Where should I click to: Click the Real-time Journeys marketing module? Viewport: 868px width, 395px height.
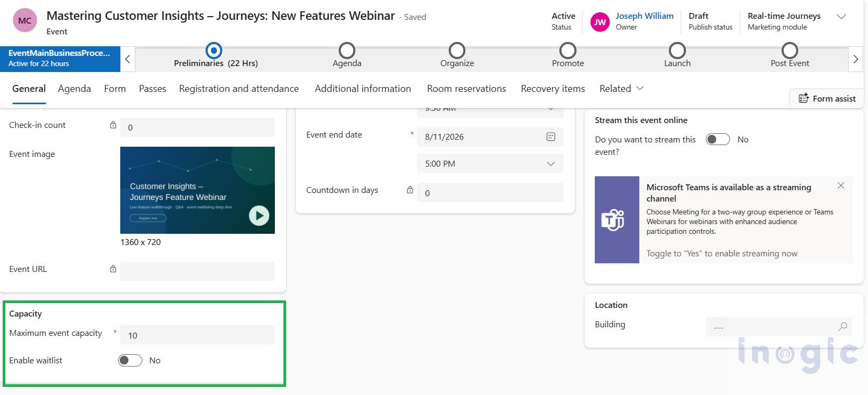click(784, 16)
